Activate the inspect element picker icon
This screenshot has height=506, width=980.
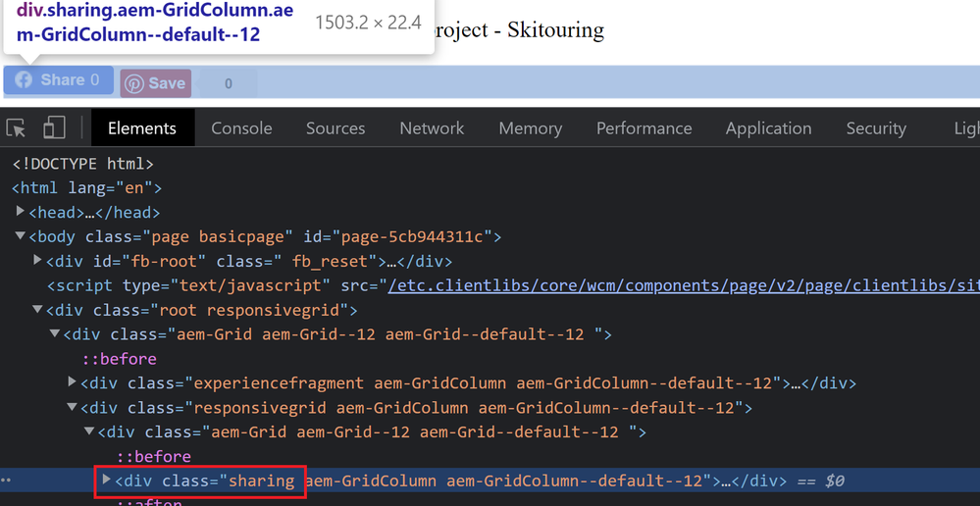tap(17, 128)
